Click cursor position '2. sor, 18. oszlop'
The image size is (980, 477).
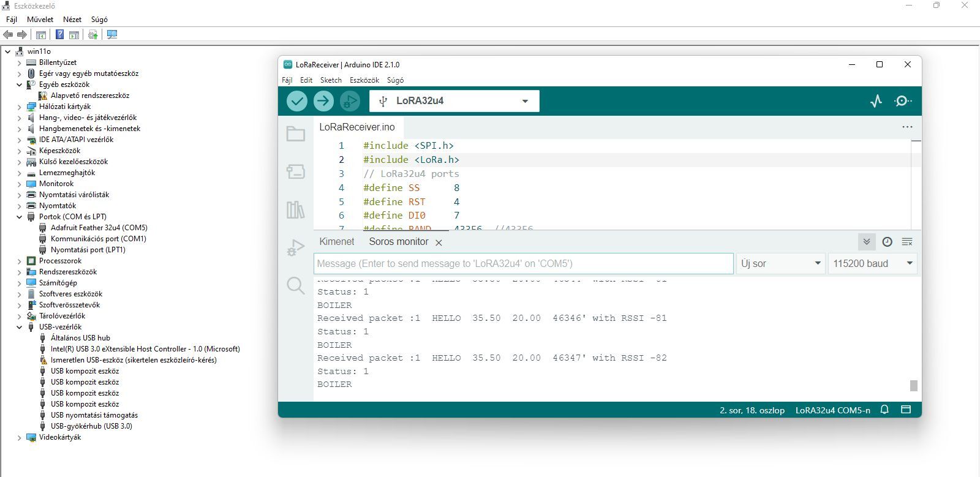point(752,410)
